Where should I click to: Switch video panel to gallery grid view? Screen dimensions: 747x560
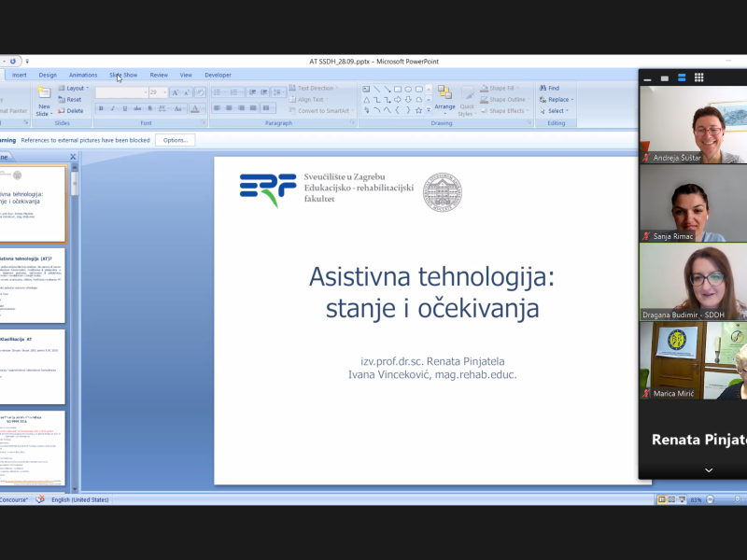click(x=698, y=77)
